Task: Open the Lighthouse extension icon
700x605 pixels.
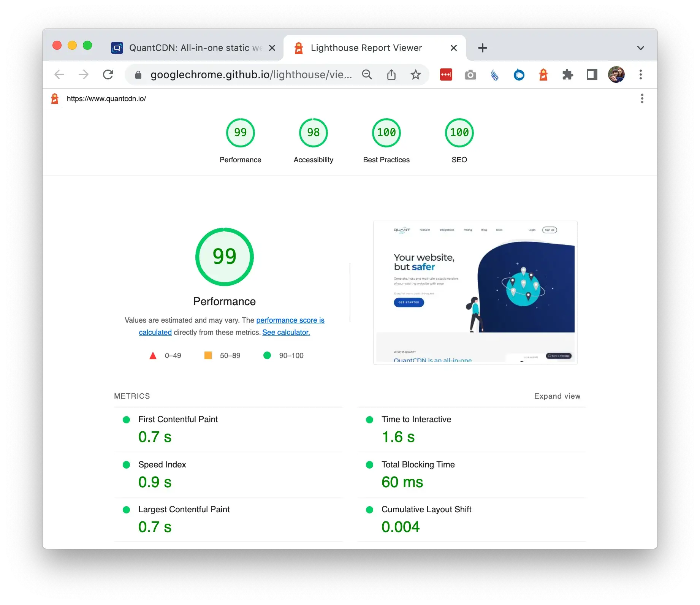Action: click(543, 74)
